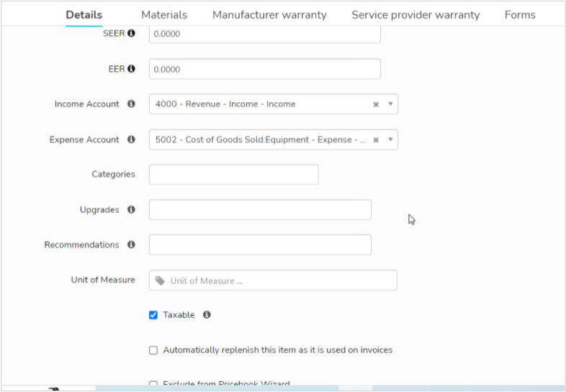Click the Taxable info icon
Screen dimensions: 566x392
pyautogui.click(x=207, y=315)
